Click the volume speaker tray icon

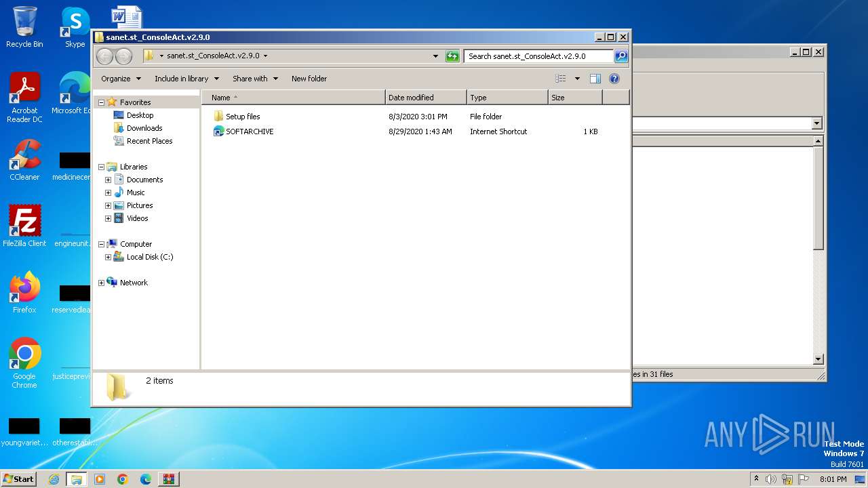click(771, 479)
